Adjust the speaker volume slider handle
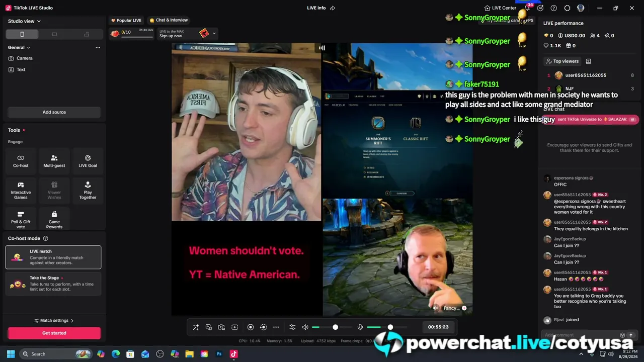Image resolution: width=644 pixels, height=362 pixels. (x=335, y=327)
